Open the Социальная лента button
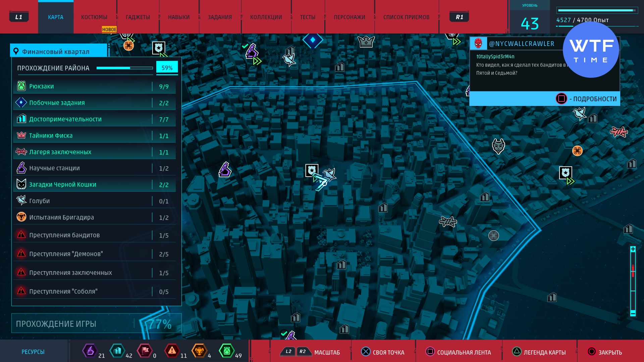The width and height of the screenshot is (644, 362). click(459, 352)
